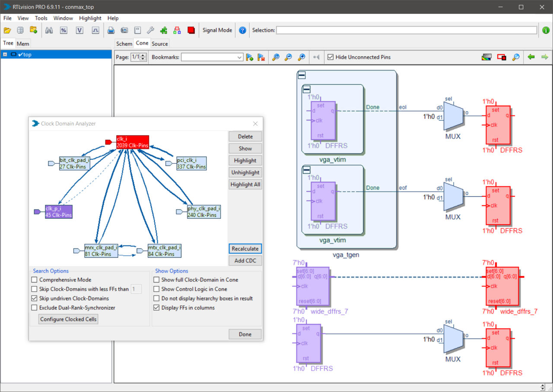Click the green back arrow icon
553x392 pixels.
531,57
